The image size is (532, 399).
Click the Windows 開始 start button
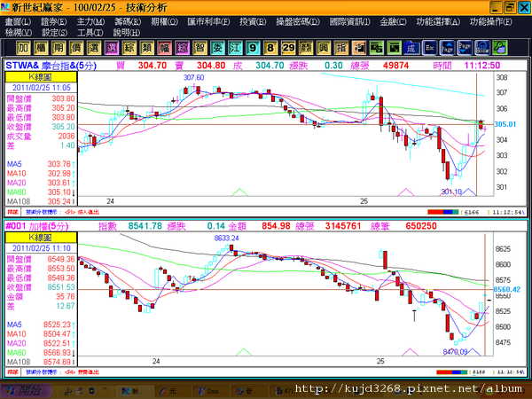coord(26,391)
